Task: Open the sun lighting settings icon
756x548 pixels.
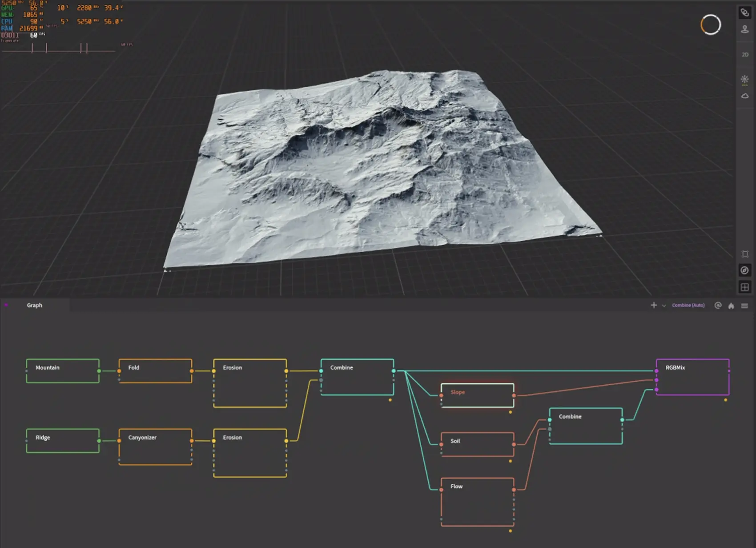Action: click(x=744, y=80)
